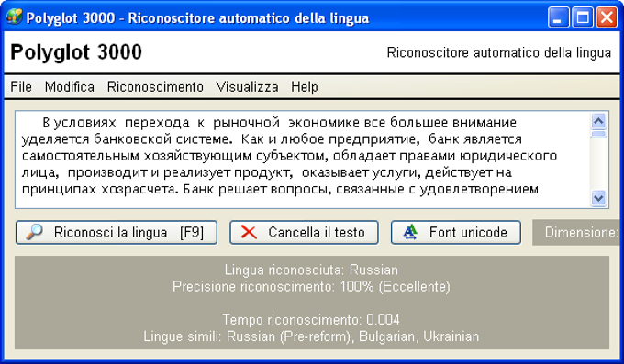Screen dimensions: 624x364
Task: Click the 'Tempo riconoscimento: 0.004' line
Action: coord(311,319)
